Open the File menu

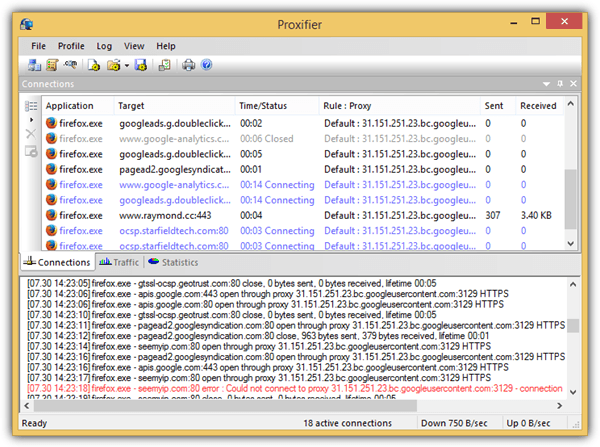pyautogui.click(x=38, y=46)
